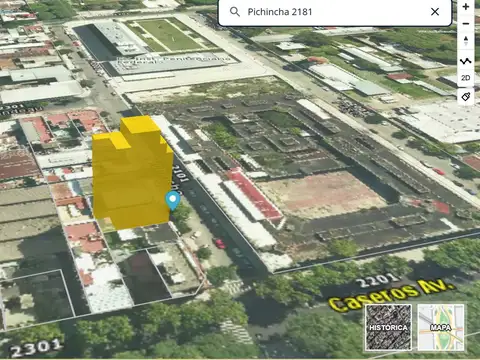Switch to the Histórica imagery layer
The height and width of the screenshot is (360, 480).
tap(388, 327)
